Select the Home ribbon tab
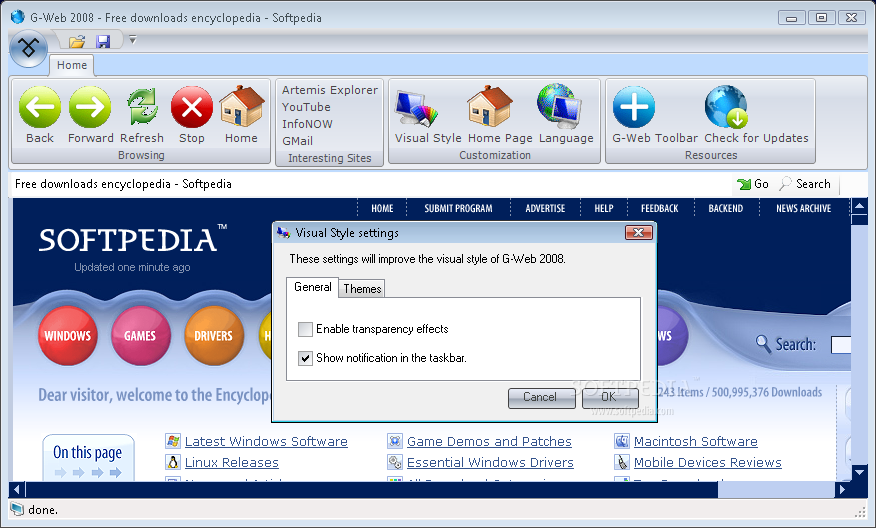876x528 pixels. pos(72,65)
